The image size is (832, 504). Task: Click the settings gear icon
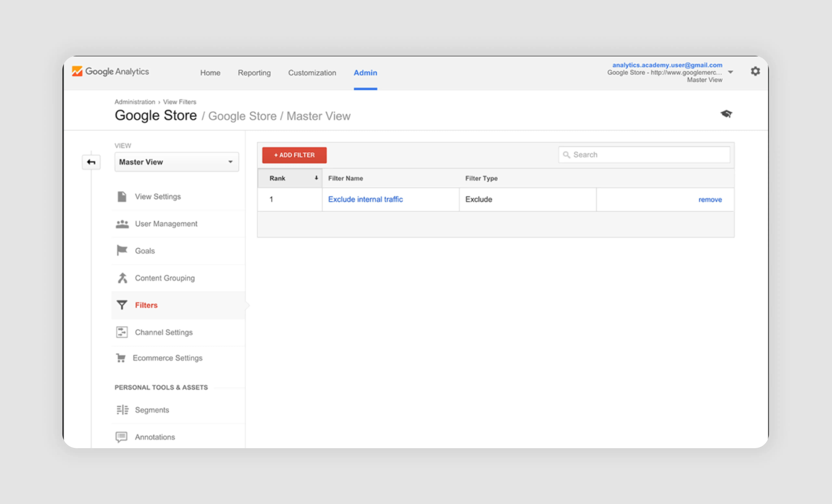[x=755, y=71]
